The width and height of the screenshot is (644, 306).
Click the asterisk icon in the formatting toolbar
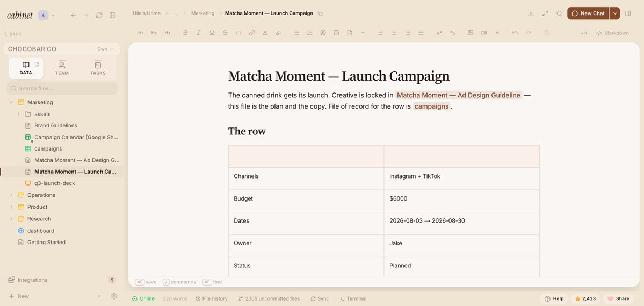497,33
